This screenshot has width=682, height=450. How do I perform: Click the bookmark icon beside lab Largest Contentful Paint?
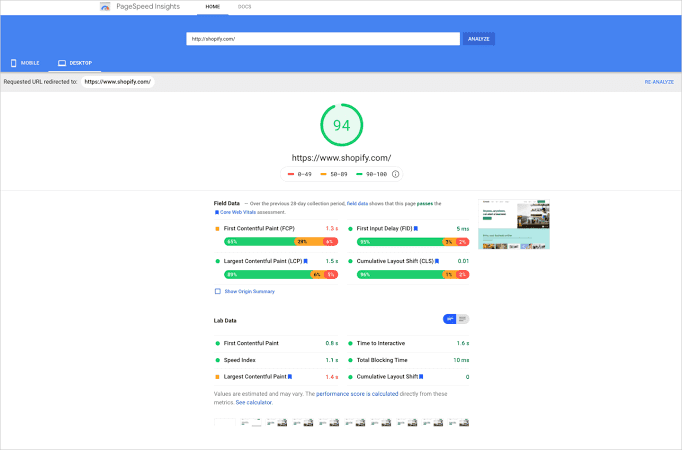290,377
